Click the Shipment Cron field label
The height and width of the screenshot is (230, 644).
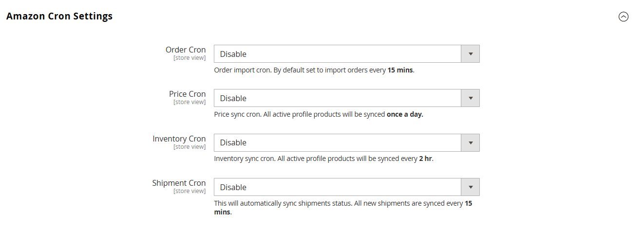[179, 183]
